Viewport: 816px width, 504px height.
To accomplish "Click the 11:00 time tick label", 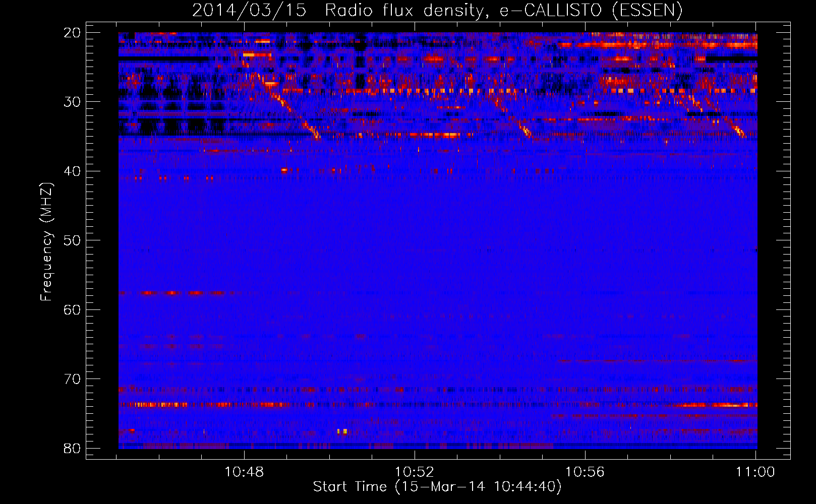I will pyautogui.click(x=755, y=472).
